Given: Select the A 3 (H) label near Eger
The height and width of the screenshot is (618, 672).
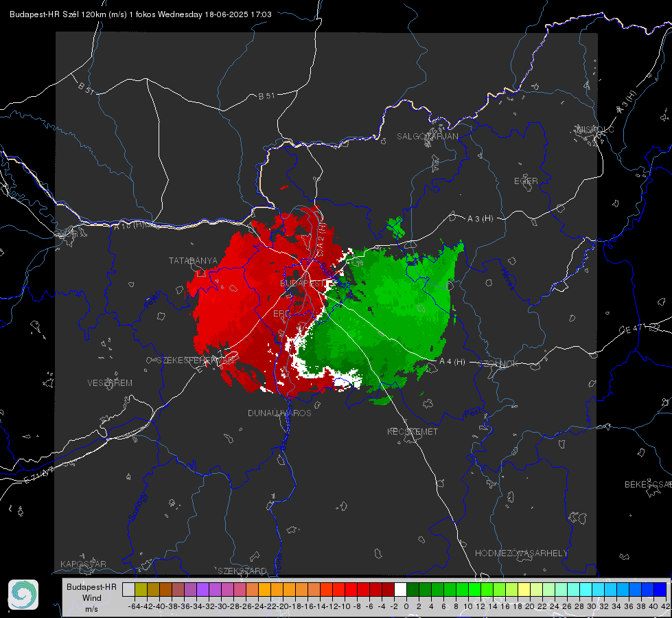Looking at the screenshot, I should pos(480,219).
